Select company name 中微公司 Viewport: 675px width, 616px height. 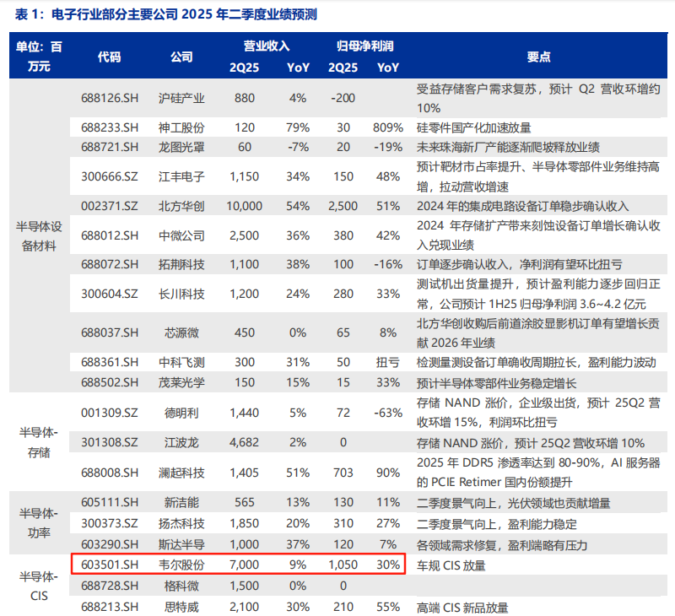click(x=181, y=236)
